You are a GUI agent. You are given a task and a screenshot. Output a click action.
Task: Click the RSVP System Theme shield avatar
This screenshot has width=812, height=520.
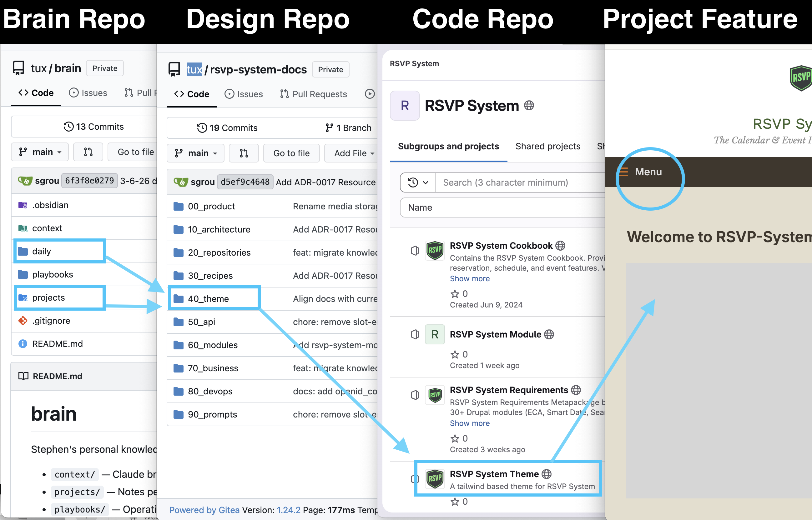click(435, 479)
